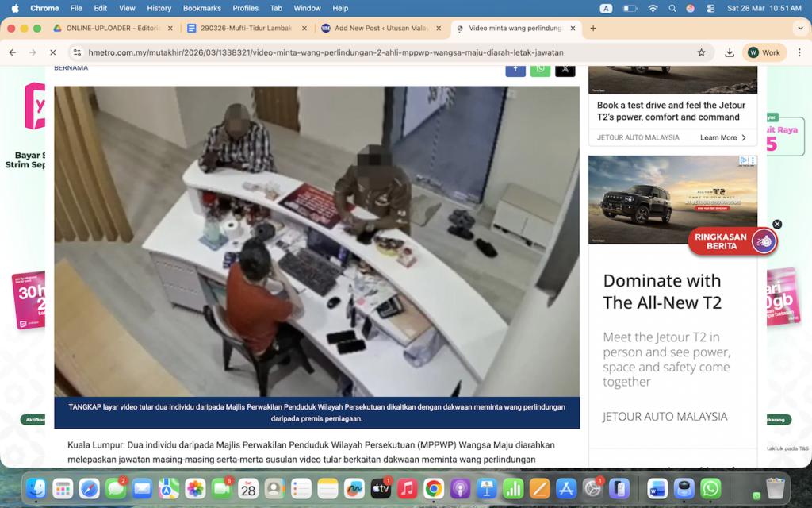
Task: Share article on Facebook
Action: click(x=515, y=69)
